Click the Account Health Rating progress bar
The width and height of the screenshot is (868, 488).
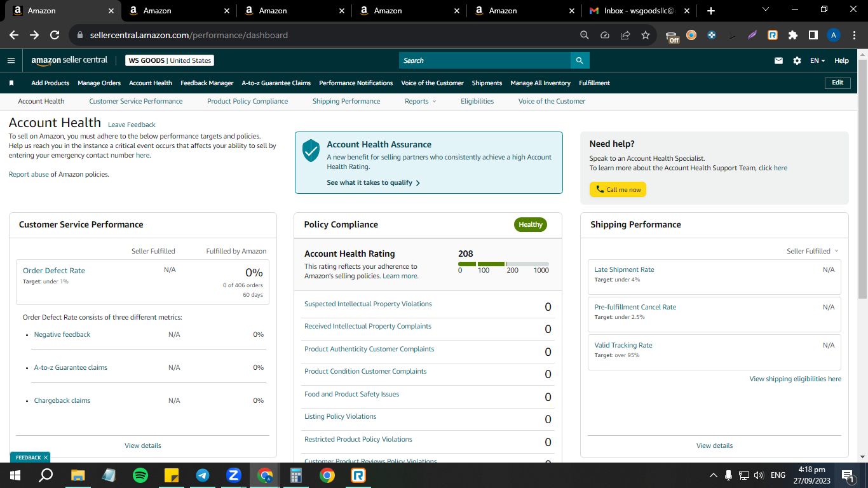[x=503, y=264]
